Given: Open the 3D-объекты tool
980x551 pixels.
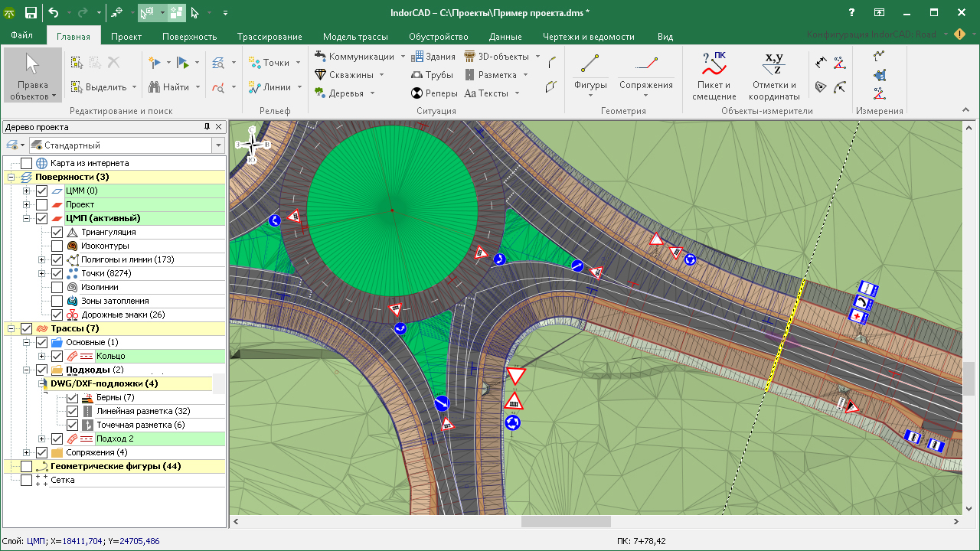Looking at the screenshot, I should pos(496,57).
